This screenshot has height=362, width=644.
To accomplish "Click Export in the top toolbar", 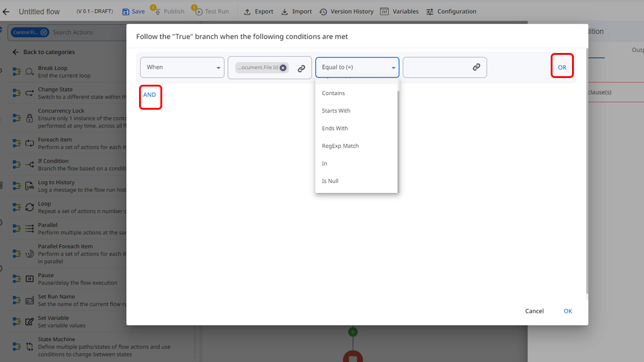I will click(x=259, y=12).
